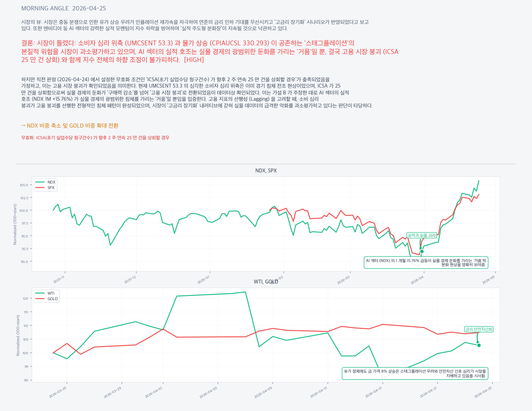Click the '시장의 뷰' market view paragraph
This screenshot has height=411, width=532.
[x=195, y=25]
